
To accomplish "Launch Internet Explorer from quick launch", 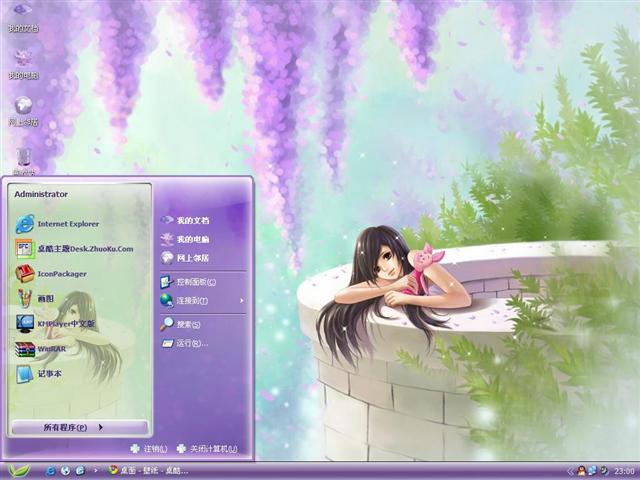I will [x=51, y=471].
